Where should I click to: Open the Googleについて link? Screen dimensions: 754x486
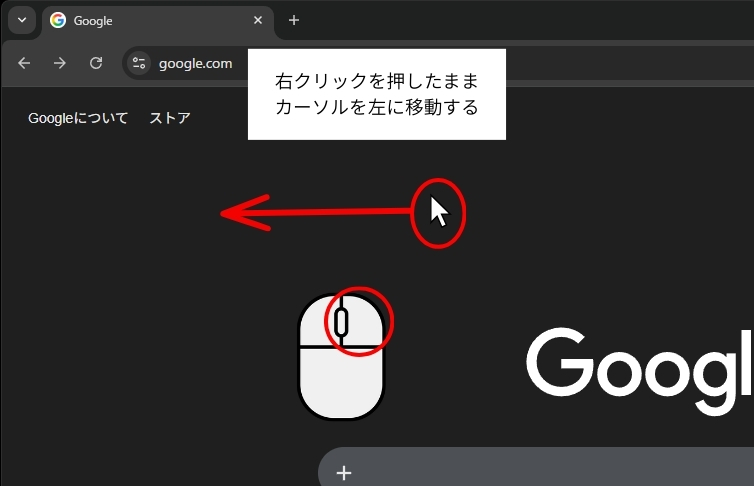(x=78, y=118)
